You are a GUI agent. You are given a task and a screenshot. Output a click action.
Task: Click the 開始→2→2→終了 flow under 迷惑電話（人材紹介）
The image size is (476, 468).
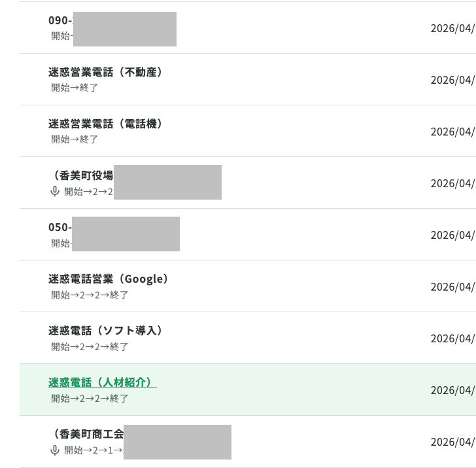[x=90, y=399]
